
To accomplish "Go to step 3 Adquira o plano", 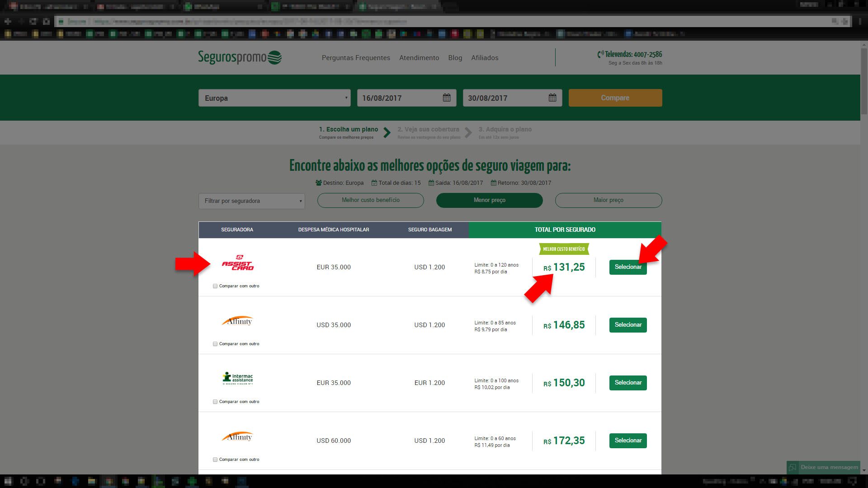I will click(505, 132).
